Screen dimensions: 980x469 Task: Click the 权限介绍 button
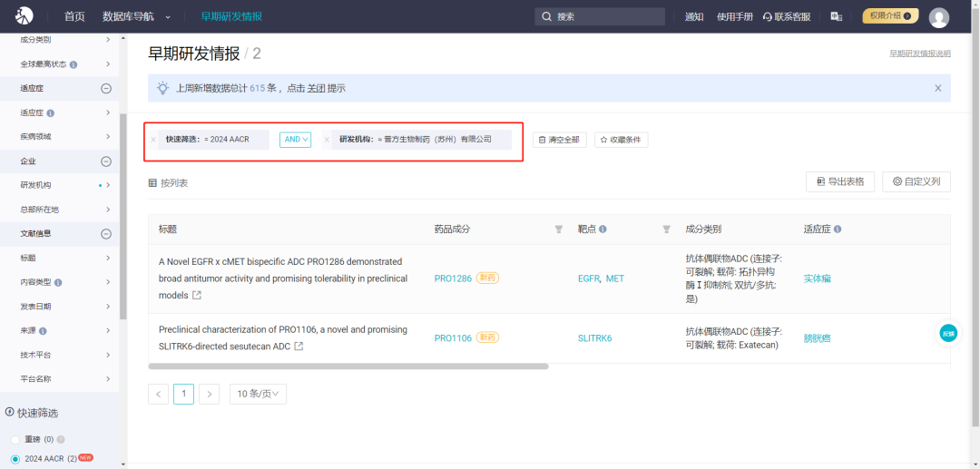pyautogui.click(x=891, y=16)
